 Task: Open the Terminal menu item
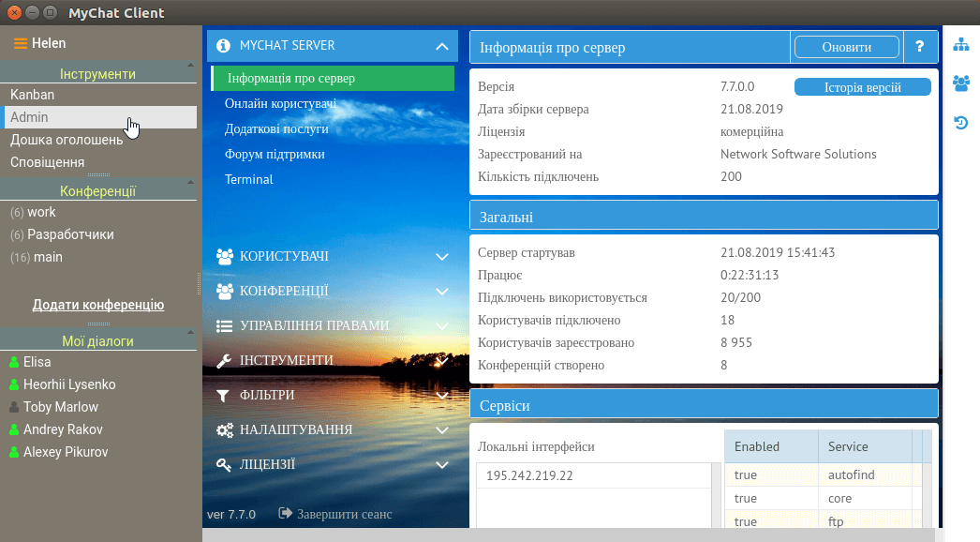[249, 179]
